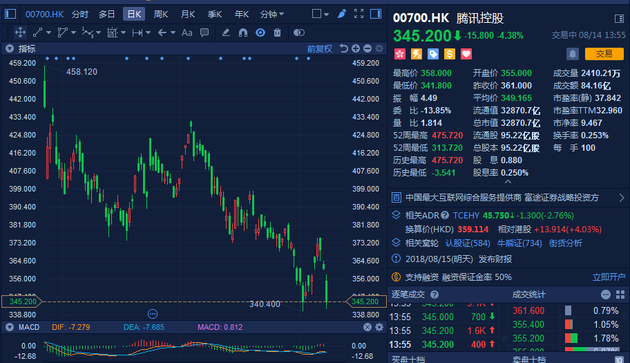Toggle the left sidebar panel
Viewport: 630px width, 363px height.
(10, 14)
